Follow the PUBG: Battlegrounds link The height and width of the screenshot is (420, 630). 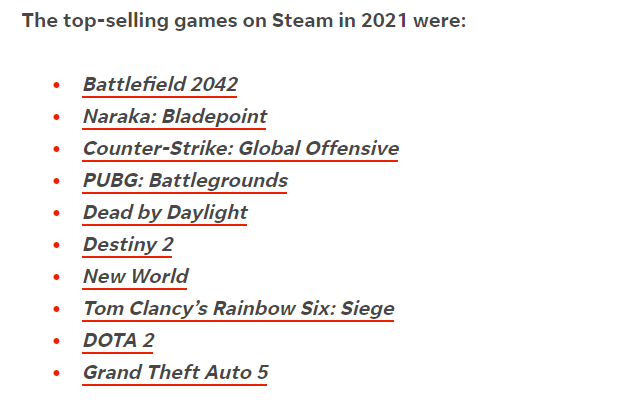[185, 180]
